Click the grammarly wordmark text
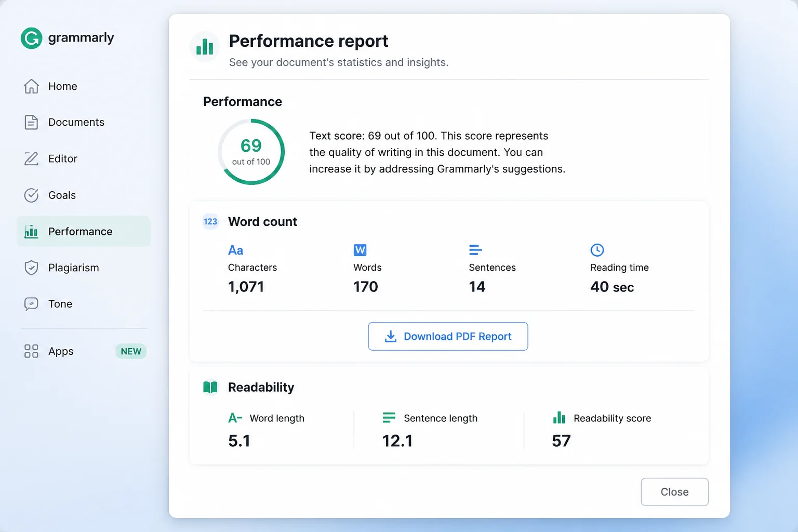Viewport: 798px width, 532px height. click(x=81, y=38)
